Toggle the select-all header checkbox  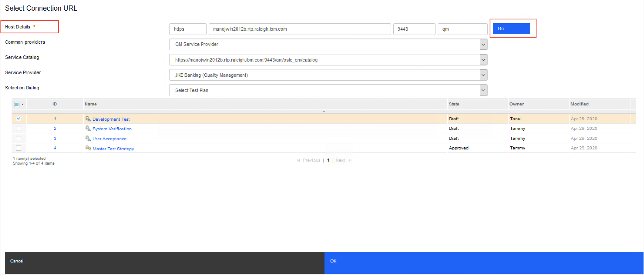pos(17,104)
